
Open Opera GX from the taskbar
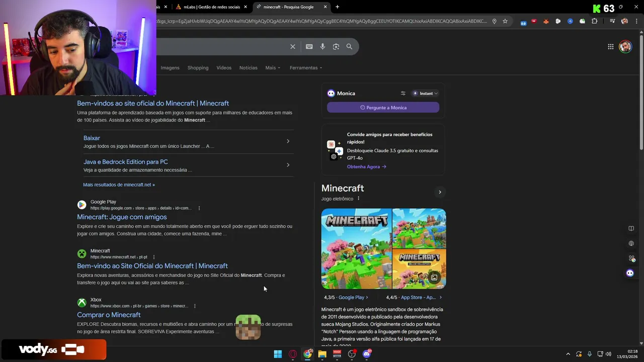coord(293,354)
